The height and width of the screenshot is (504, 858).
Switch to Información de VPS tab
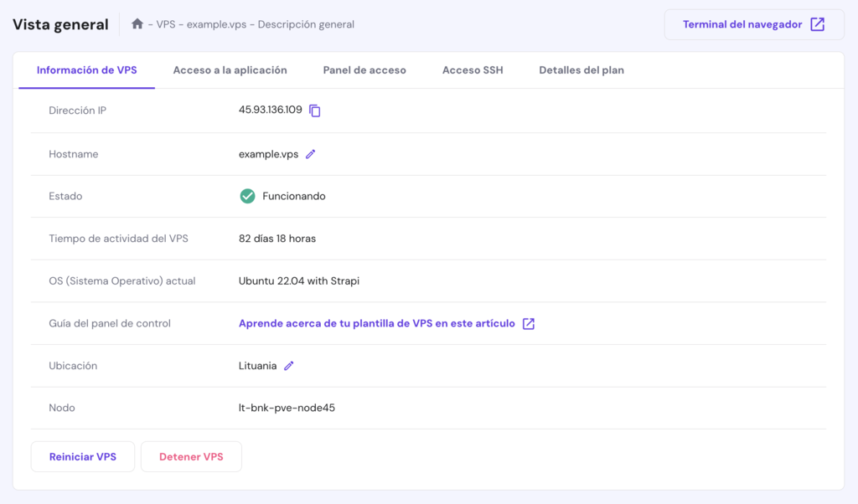[x=87, y=70]
